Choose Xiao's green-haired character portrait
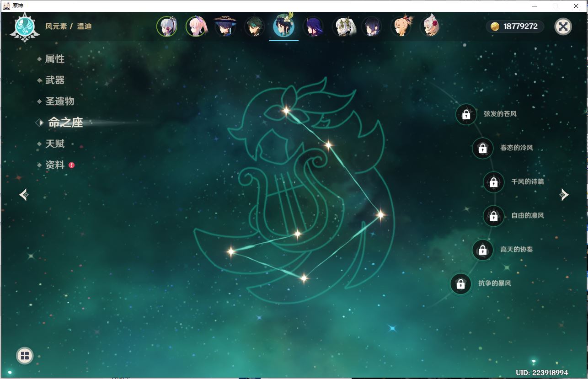Screen dimensions: 588x379 point(254,27)
